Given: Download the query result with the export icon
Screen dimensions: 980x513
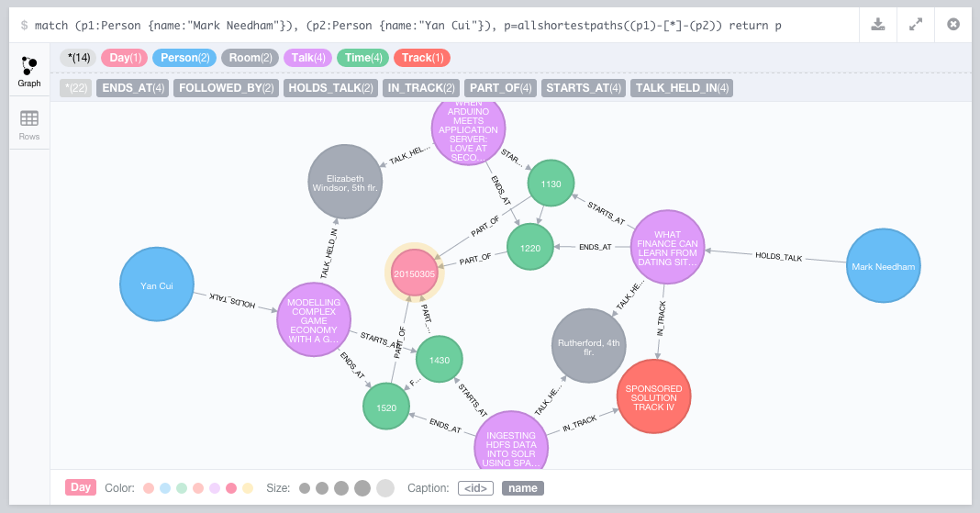Looking at the screenshot, I should (878, 25).
